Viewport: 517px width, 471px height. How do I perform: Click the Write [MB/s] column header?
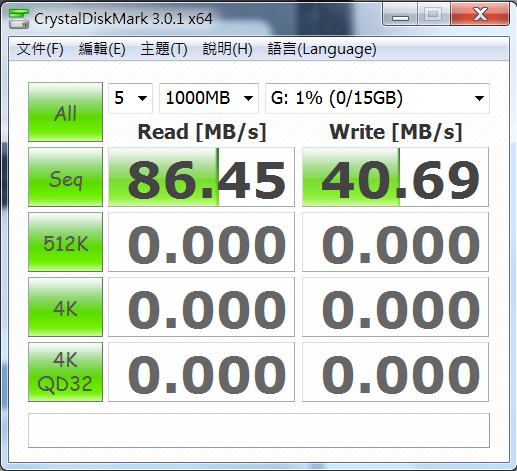[x=396, y=132]
